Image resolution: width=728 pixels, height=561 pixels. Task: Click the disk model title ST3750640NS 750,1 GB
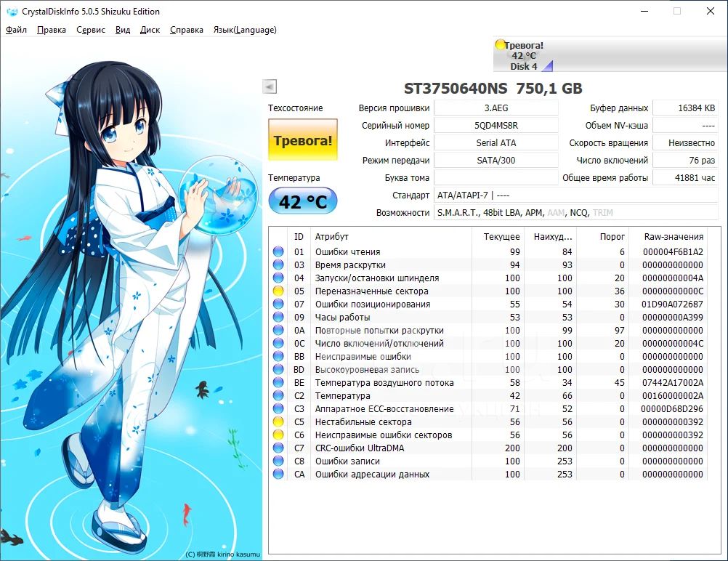point(493,88)
